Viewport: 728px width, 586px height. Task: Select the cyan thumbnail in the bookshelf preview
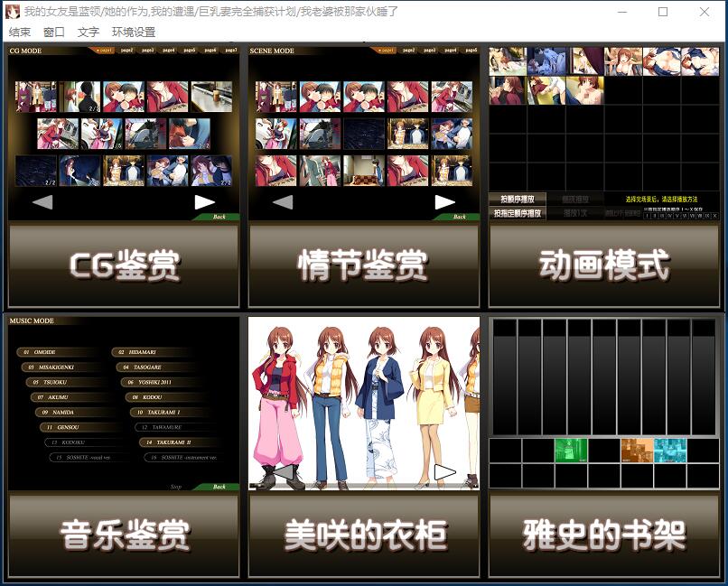click(670, 451)
